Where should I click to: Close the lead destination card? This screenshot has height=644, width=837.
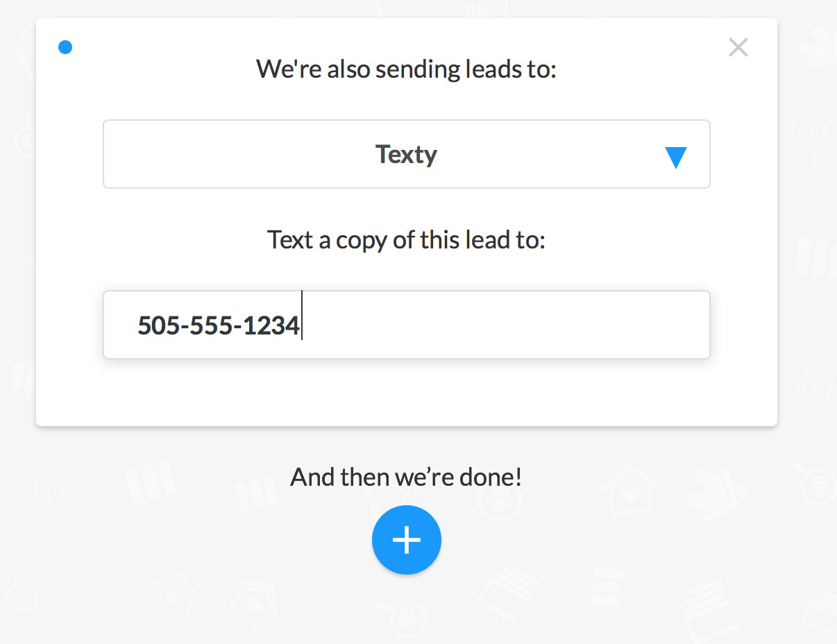coord(738,47)
